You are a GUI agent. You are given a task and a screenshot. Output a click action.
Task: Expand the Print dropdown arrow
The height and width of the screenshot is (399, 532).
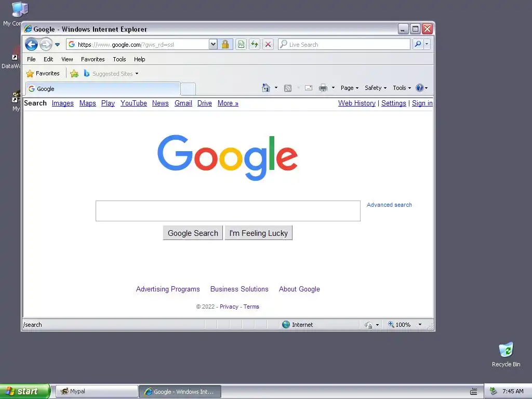(x=333, y=88)
